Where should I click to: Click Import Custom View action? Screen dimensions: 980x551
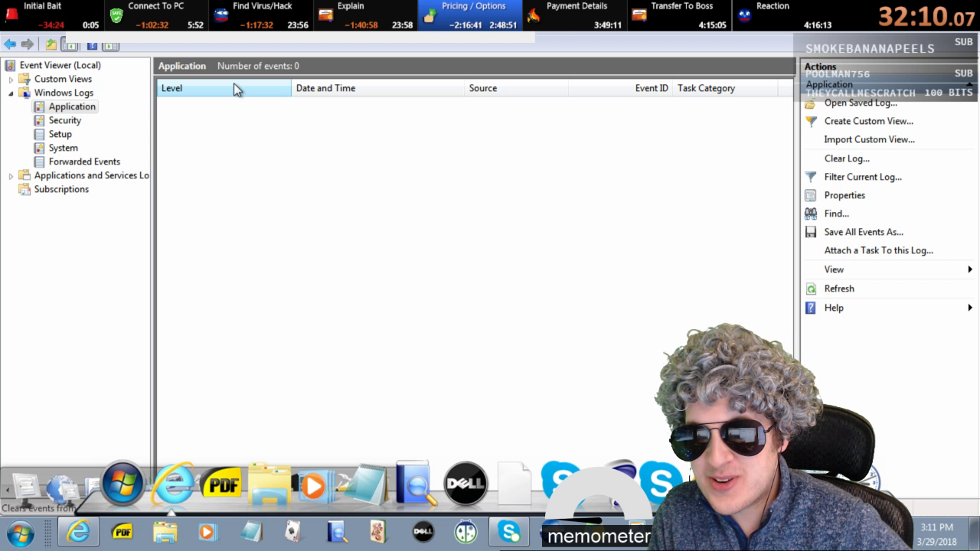click(x=869, y=139)
